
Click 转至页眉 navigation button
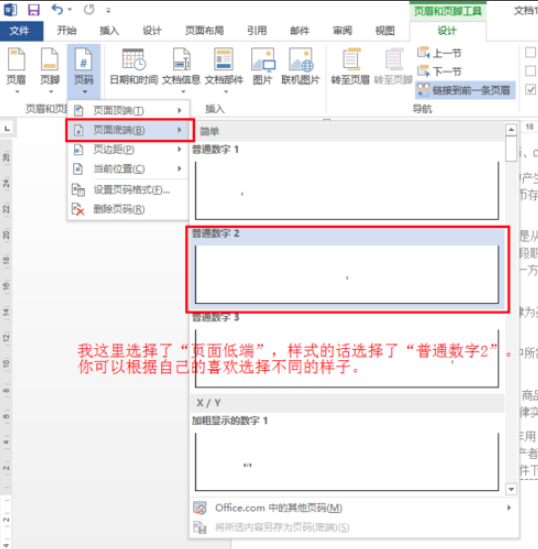[350, 67]
